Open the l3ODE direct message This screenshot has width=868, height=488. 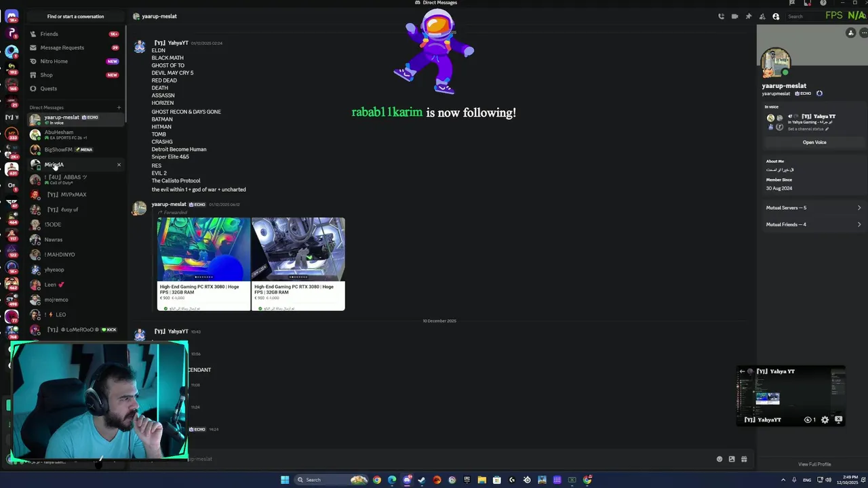click(75, 224)
